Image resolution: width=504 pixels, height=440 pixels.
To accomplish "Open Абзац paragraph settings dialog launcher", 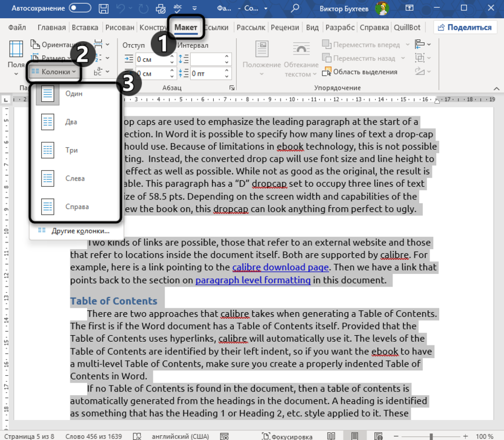I will (x=232, y=88).
